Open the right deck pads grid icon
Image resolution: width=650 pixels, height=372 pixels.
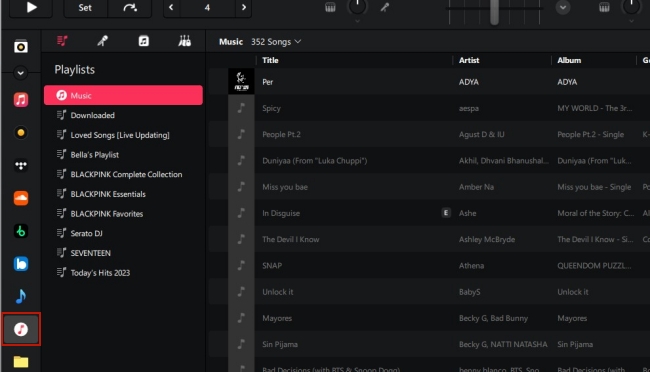coord(604,7)
